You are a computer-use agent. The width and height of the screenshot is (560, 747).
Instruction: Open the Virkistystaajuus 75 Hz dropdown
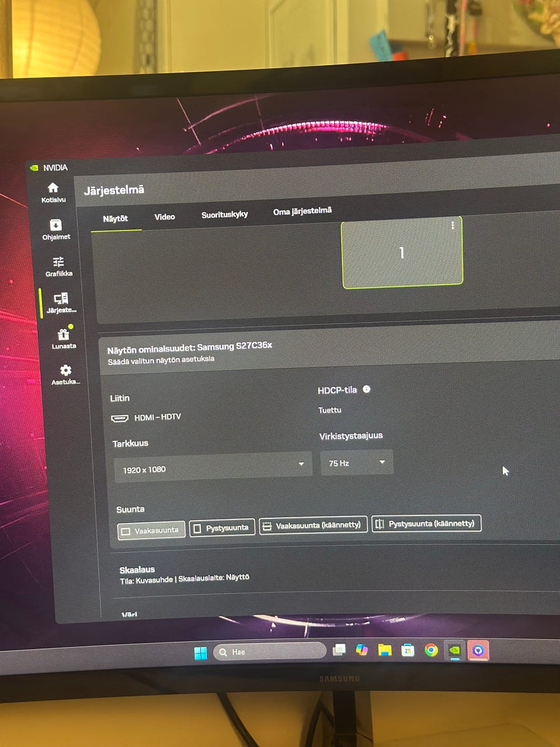[x=356, y=462]
